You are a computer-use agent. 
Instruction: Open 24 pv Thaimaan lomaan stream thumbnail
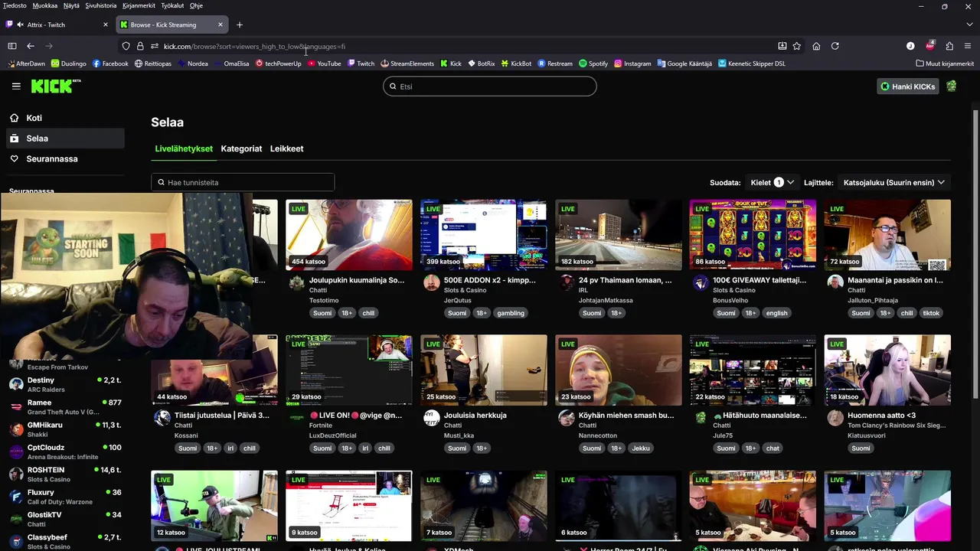(619, 235)
